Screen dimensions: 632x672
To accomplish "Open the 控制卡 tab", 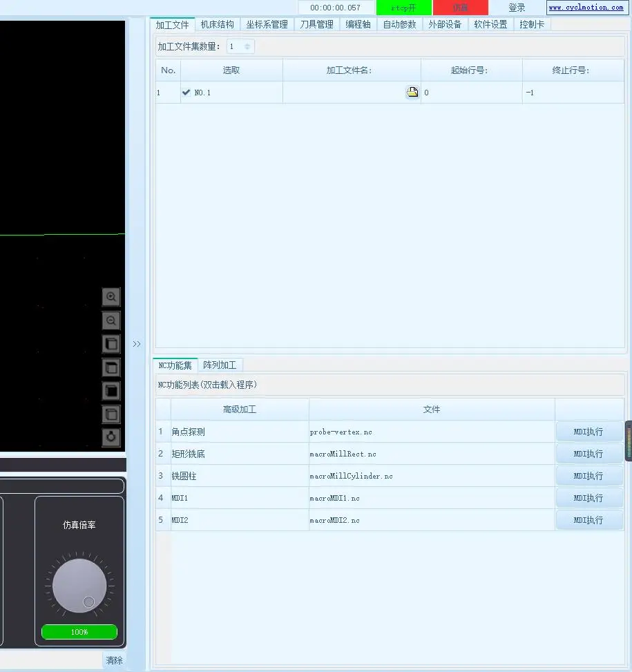I will pyautogui.click(x=532, y=24).
